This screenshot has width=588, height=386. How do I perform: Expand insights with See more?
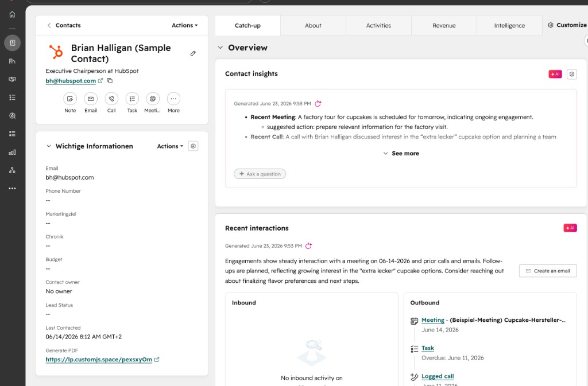pyautogui.click(x=401, y=153)
